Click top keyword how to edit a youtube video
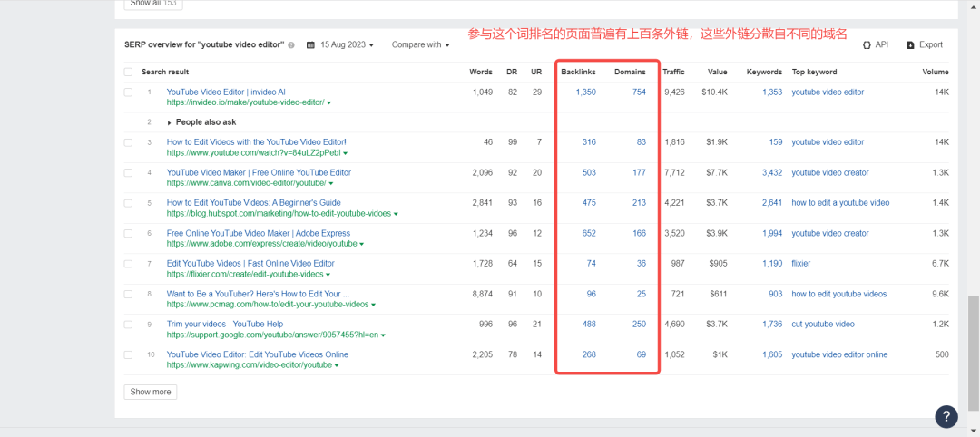 pos(840,203)
